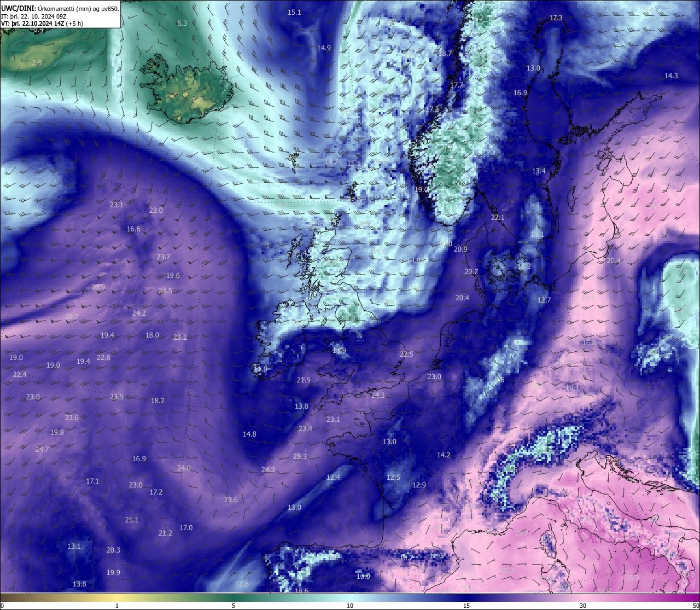
Task: Click the 'UWC/DINI: Úrkomumætti (mm) og uv850.' title
Action: tap(60, 8)
